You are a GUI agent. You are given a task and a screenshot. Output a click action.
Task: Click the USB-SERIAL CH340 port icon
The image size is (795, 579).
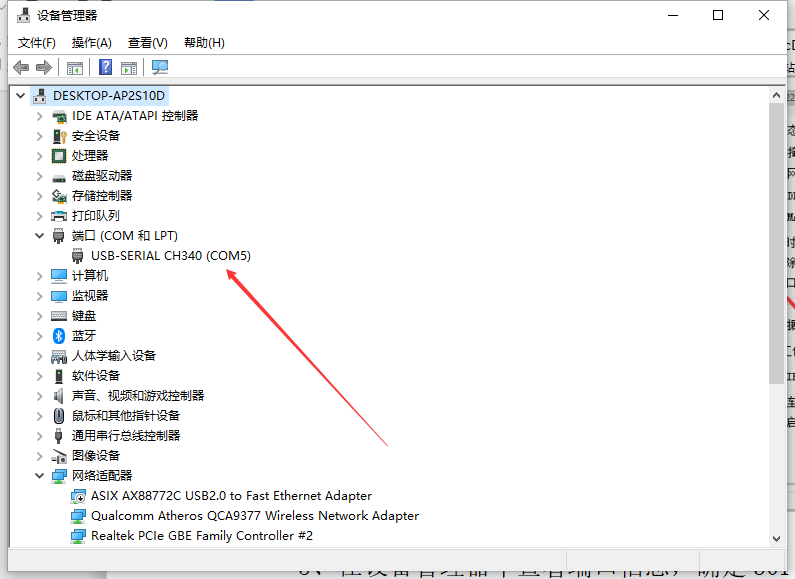[x=78, y=256]
